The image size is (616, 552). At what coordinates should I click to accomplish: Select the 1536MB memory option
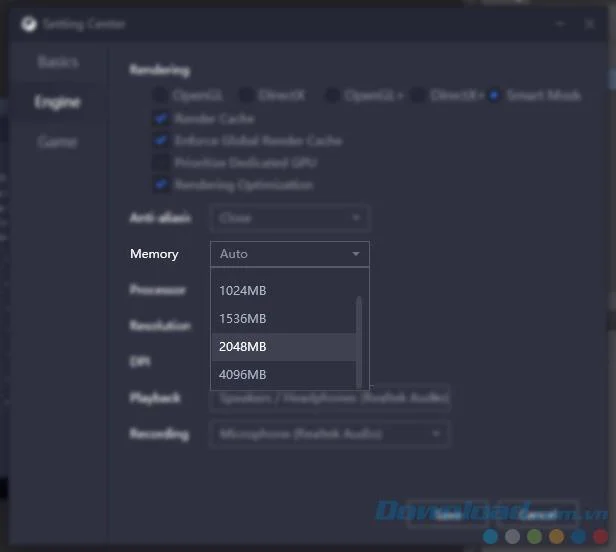[x=284, y=319]
